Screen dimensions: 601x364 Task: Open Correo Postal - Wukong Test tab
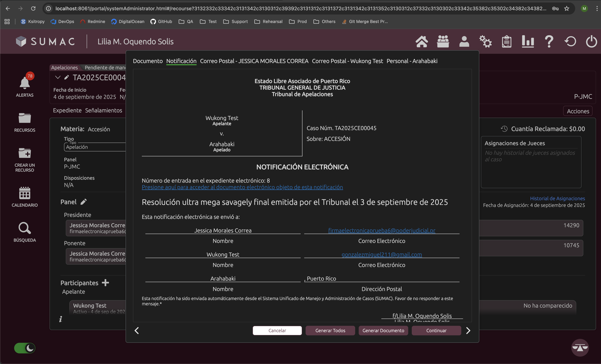(347, 61)
